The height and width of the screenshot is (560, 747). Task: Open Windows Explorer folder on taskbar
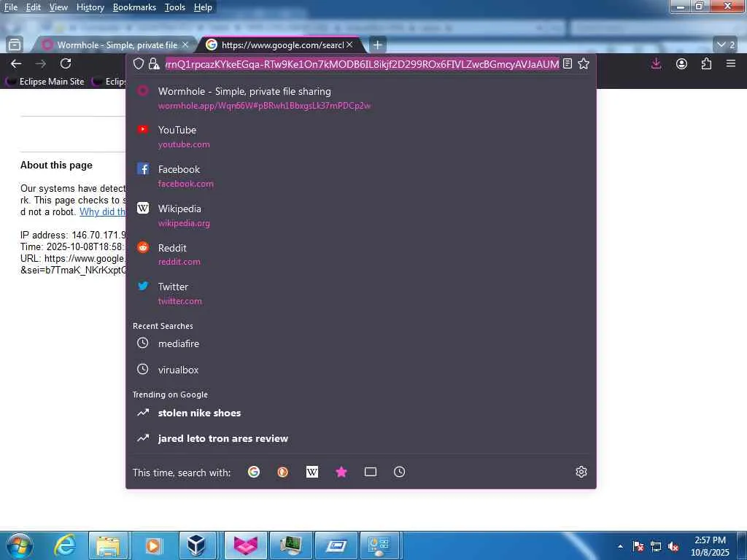[x=108, y=545]
